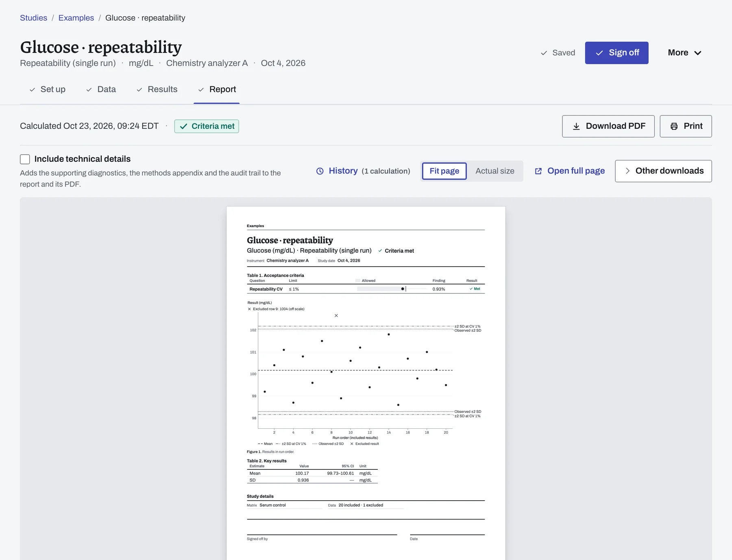Select the Fit page view option
Viewport: 732px width, 560px height.
coord(444,171)
